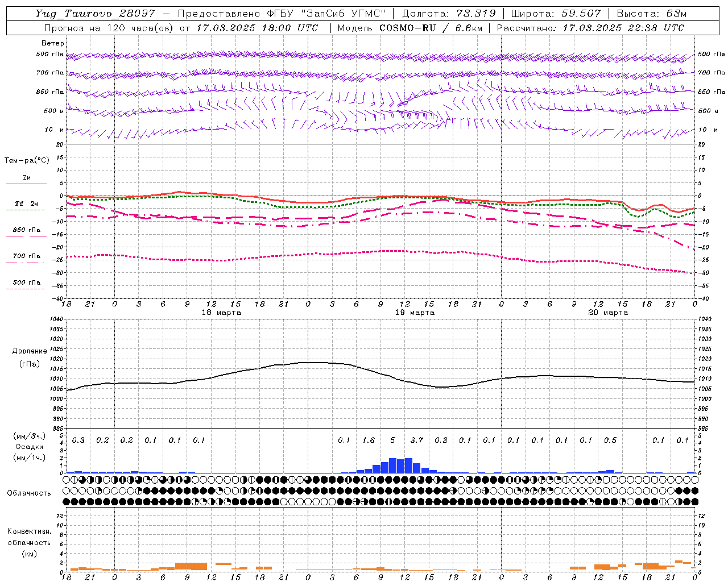The image size is (728, 582).
Task: Click the red 2м legend line sample
Action: coord(26,184)
